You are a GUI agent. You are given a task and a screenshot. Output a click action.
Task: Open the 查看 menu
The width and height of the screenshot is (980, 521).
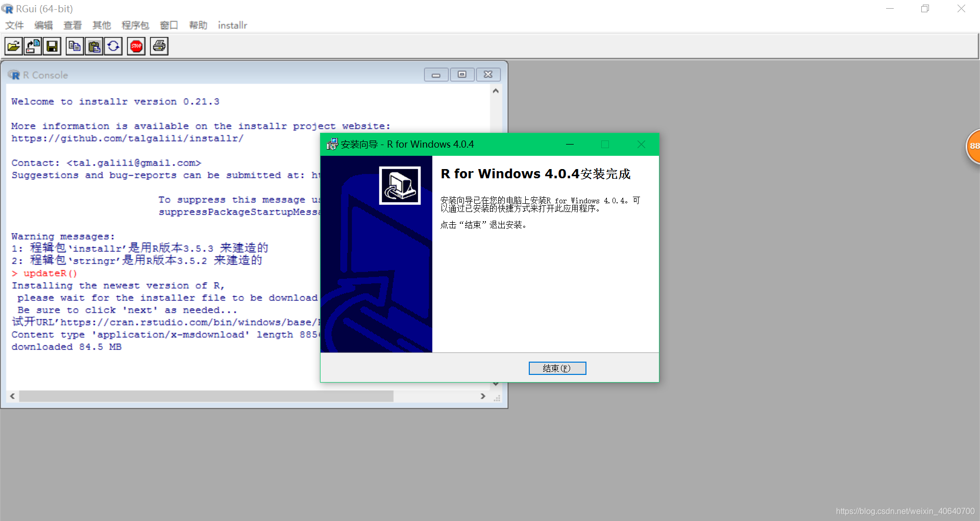tap(72, 25)
